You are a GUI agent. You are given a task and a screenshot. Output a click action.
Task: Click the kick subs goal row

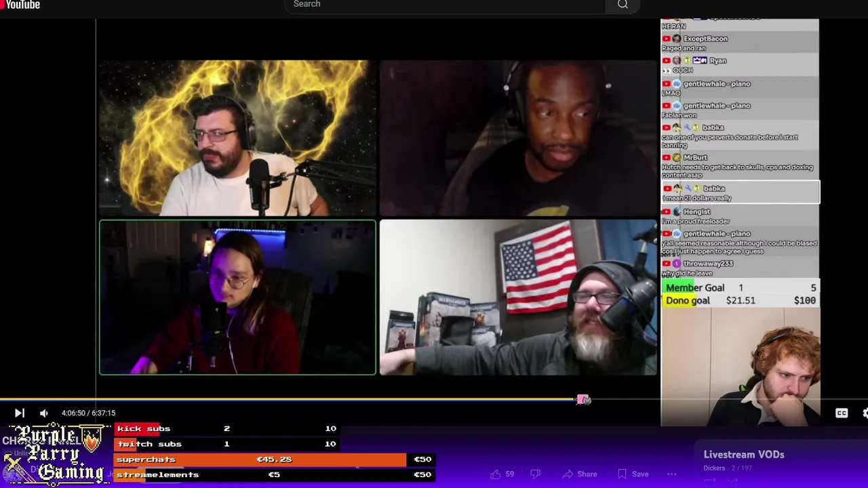tap(226, 428)
